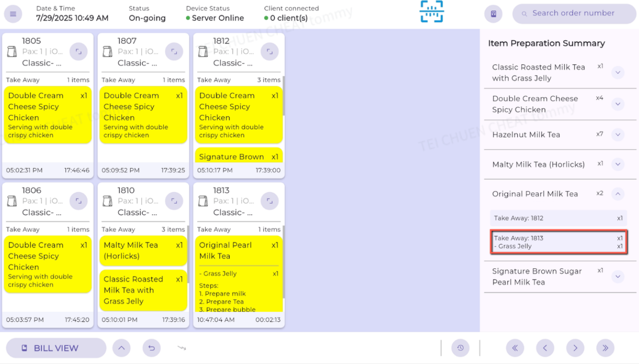Click the up chevron beside Bill View
Image resolution: width=639 pixels, height=364 pixels.
click(121, 348)
